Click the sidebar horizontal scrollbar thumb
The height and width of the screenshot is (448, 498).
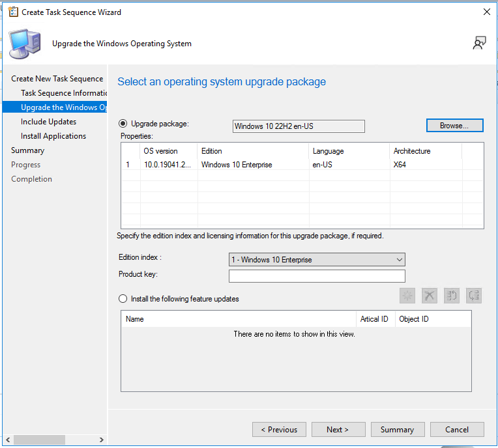39,440
